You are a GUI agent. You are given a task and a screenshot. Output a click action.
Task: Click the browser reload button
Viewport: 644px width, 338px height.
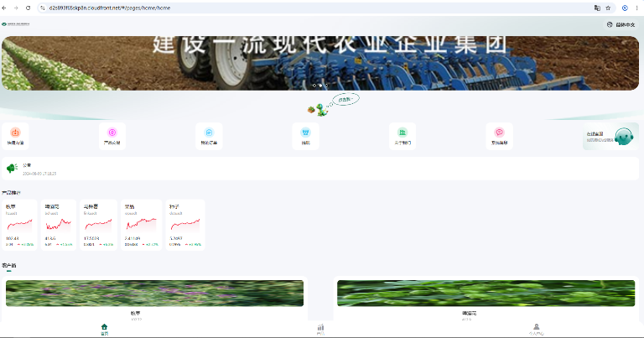[28, 8]
